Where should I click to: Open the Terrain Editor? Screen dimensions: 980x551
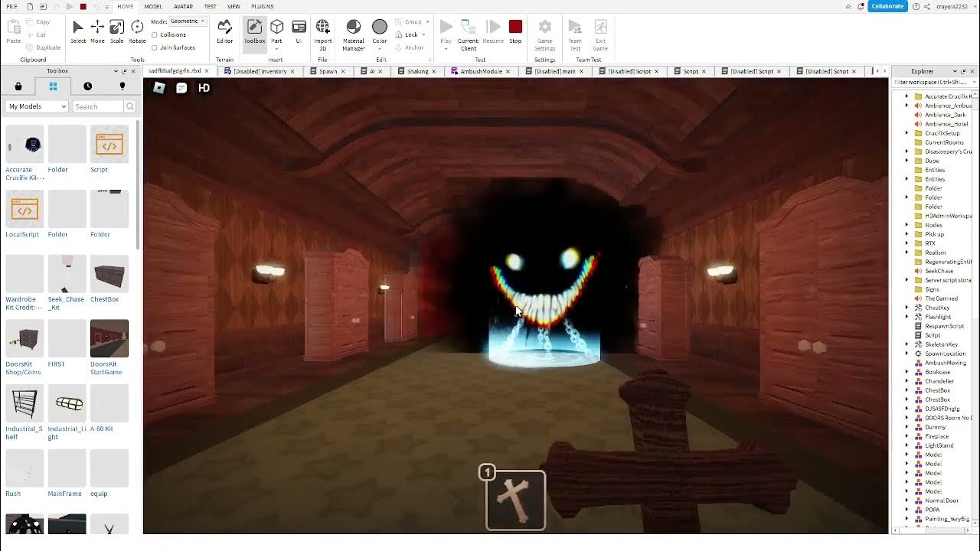tap(224, 31)
